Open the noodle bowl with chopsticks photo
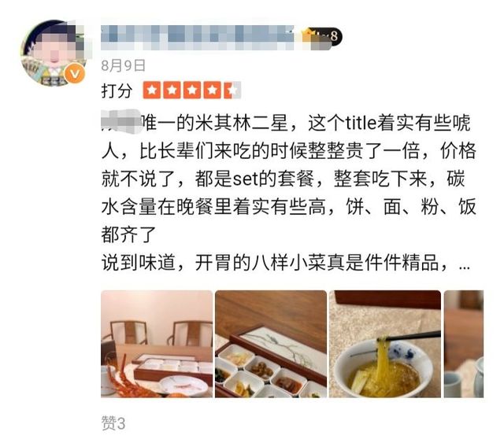This screenshot has height=439, width=504. [385, 344]
